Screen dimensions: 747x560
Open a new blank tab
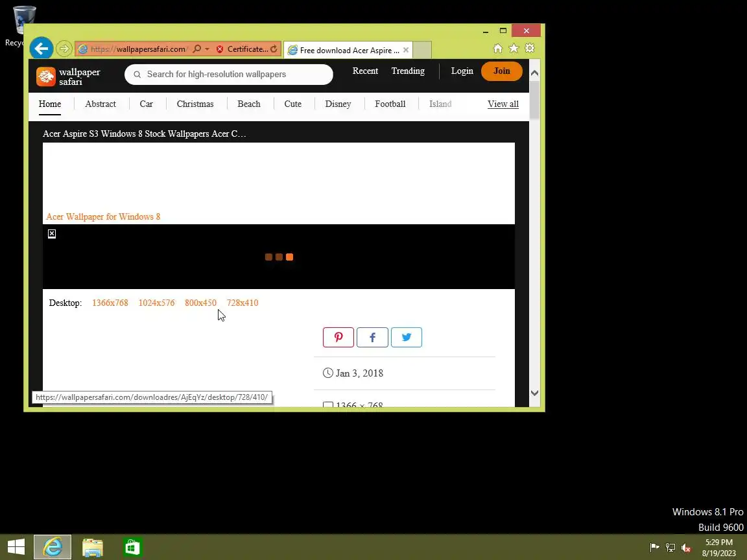tap(422, 50)
